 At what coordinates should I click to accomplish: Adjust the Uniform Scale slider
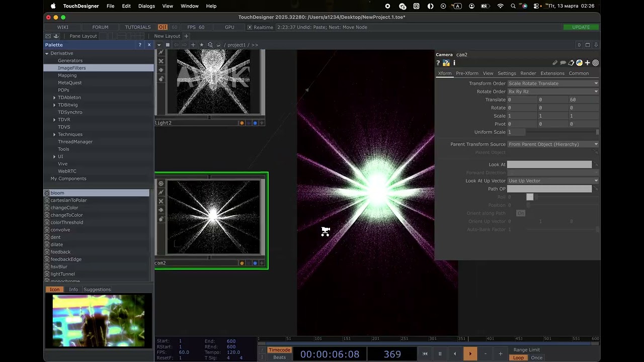click(562, 132)
